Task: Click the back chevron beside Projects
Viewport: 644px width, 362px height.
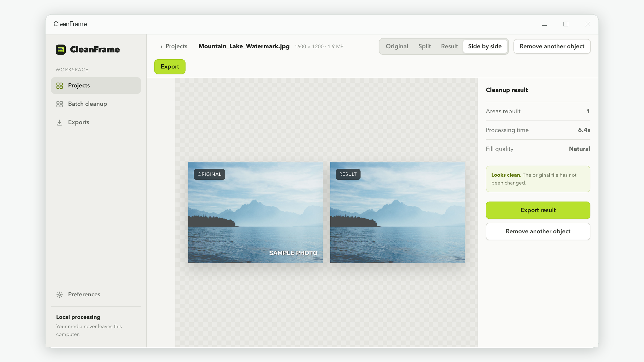Action: [162, 47]
